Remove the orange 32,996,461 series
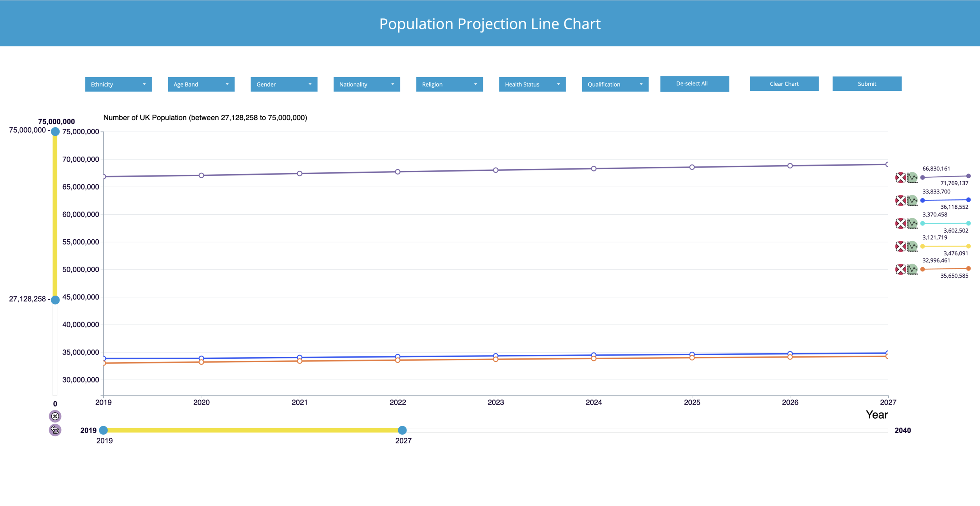 tap(900, 269)
